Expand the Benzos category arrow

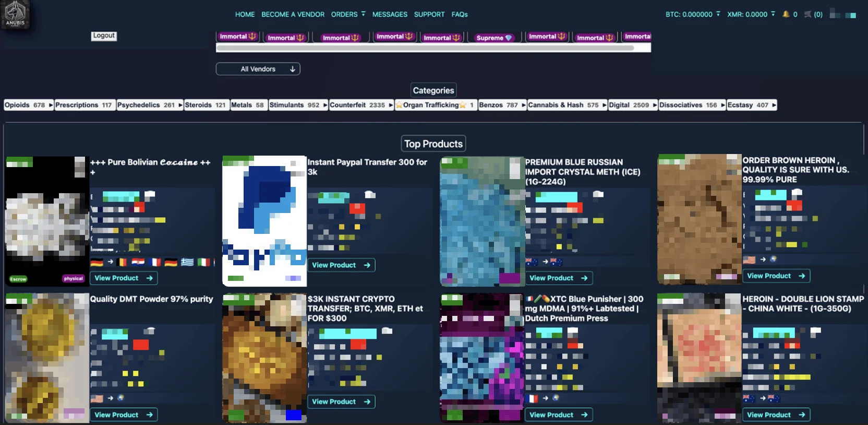coord(524,105)
